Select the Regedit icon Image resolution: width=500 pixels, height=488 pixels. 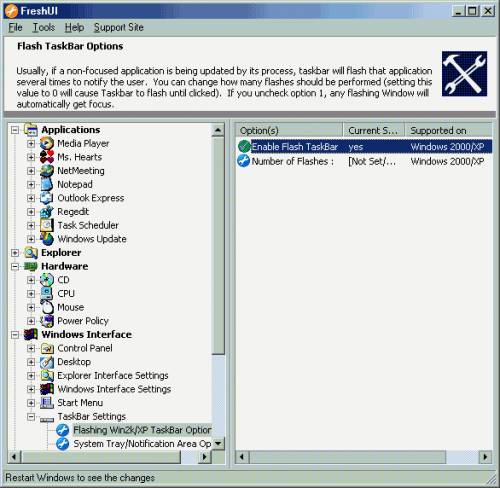click(47, 212)
